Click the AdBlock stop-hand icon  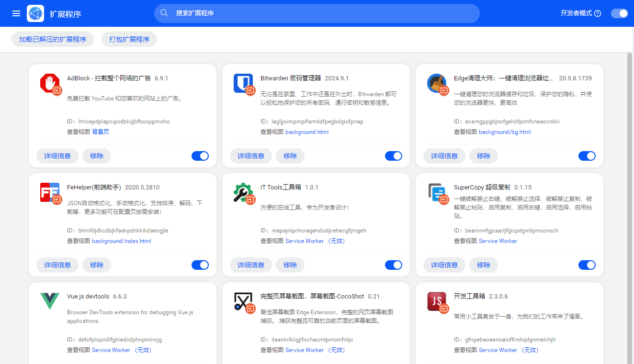coord(49,83)
